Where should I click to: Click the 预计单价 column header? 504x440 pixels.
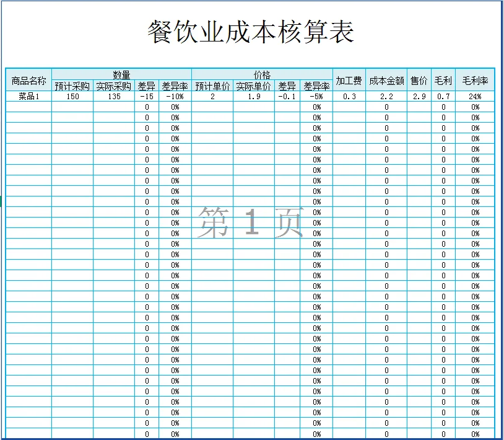pos(212,86)
